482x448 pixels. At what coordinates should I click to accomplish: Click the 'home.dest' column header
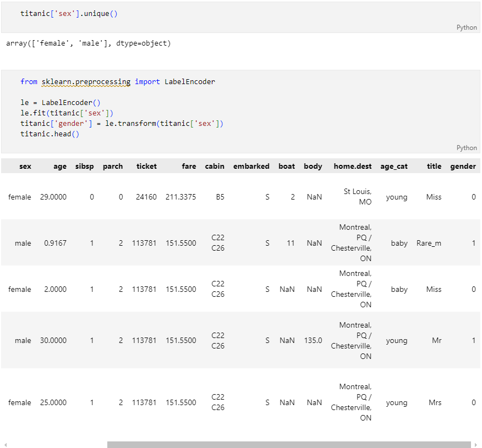pos(353,167)
